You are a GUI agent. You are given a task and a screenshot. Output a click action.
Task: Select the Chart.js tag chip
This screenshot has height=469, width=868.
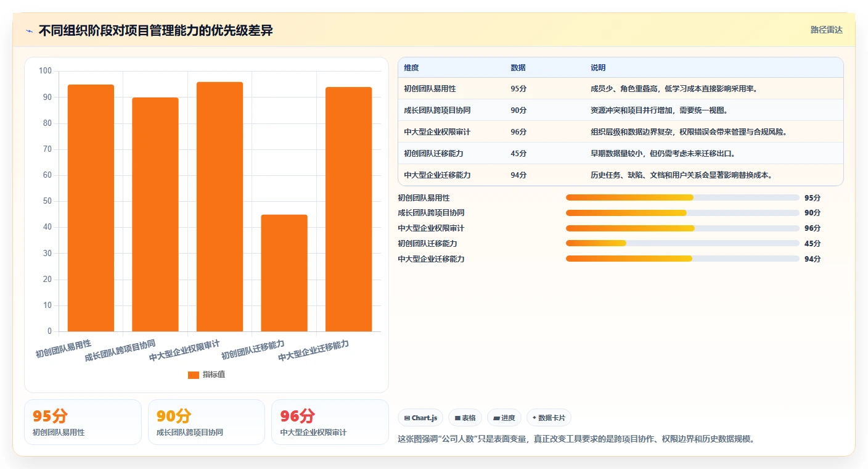tap(420, 418)
